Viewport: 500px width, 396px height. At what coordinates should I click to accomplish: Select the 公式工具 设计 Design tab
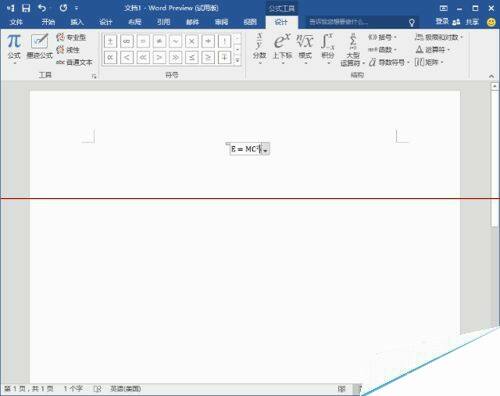click(281, 22)
